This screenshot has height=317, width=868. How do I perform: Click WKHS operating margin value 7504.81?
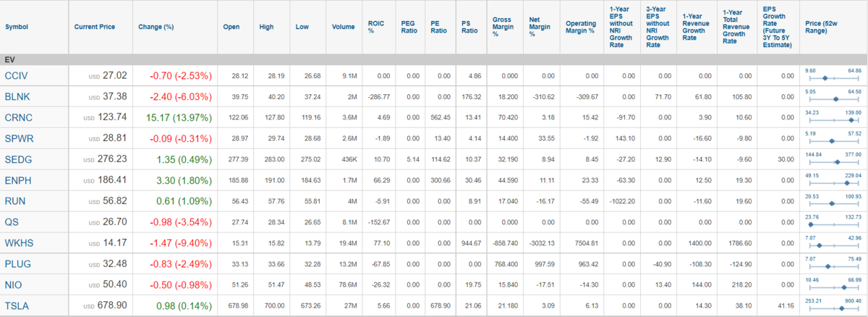point(587,243)
